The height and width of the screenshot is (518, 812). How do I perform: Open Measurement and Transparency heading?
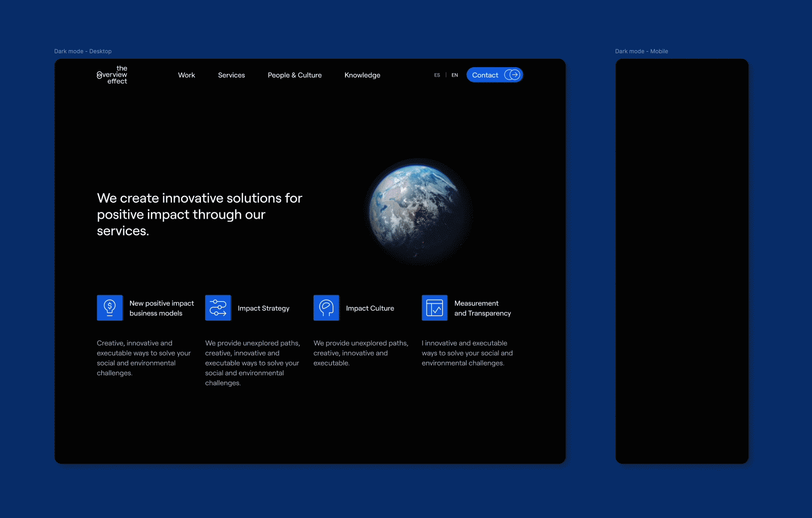click(482, 308)
